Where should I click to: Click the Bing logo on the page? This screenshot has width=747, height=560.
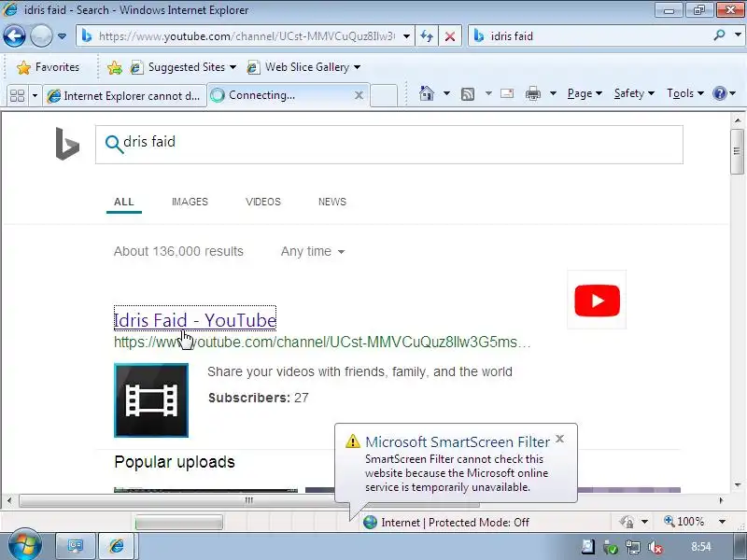point(67,144)
